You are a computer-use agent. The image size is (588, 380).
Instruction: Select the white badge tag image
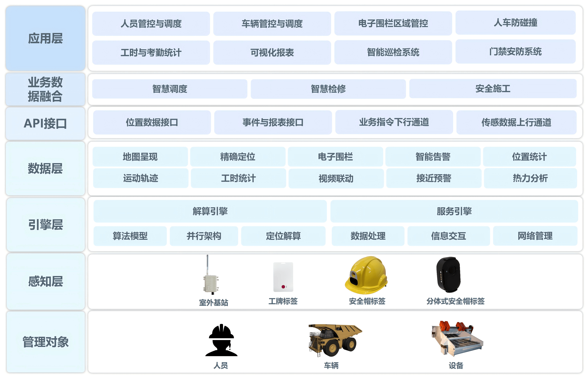point(283,277)
